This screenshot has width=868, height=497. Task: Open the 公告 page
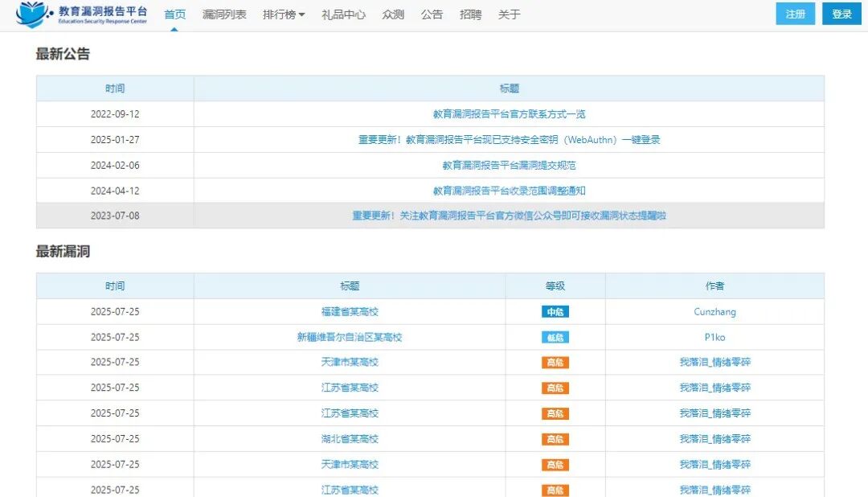tap(432, 14)
